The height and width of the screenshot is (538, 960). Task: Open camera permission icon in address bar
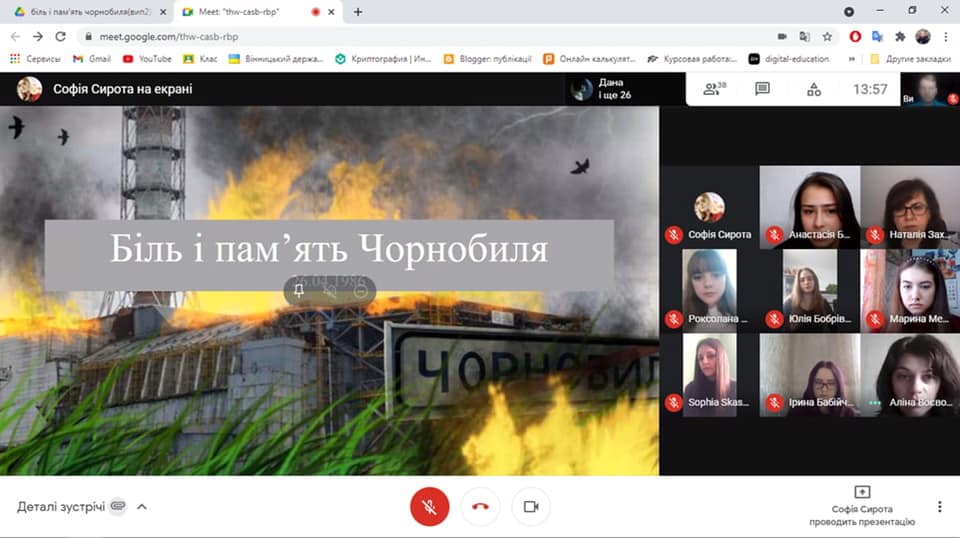pos(782,37)
